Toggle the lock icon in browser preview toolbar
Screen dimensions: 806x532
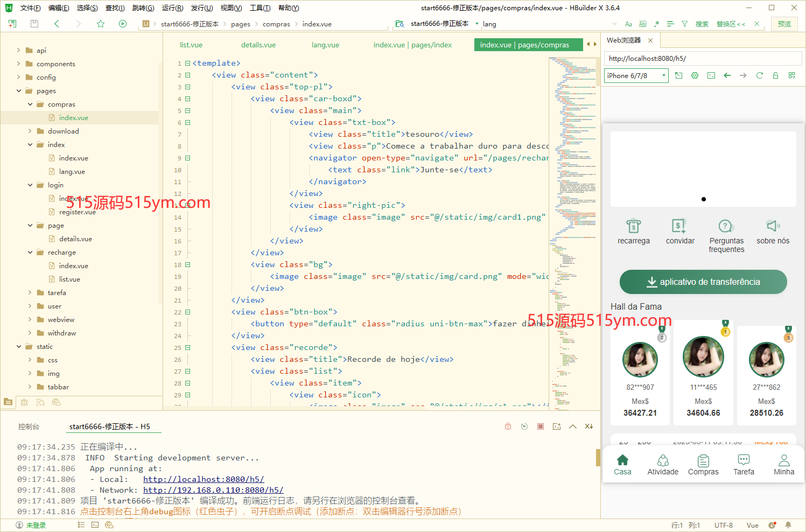pos(775,75)
